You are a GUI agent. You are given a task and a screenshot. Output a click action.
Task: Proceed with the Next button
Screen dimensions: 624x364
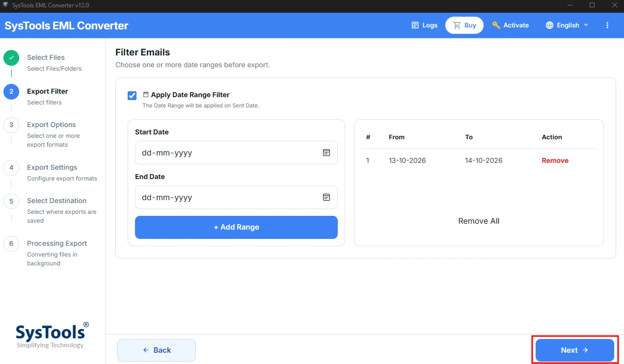[574, 350]
